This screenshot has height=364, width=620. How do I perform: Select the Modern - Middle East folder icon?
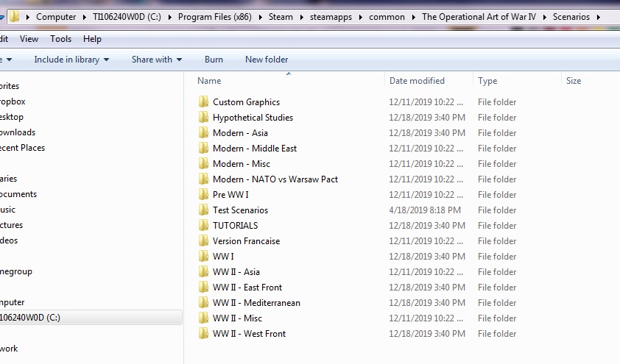pyautogui.click(x=203, y=148)
